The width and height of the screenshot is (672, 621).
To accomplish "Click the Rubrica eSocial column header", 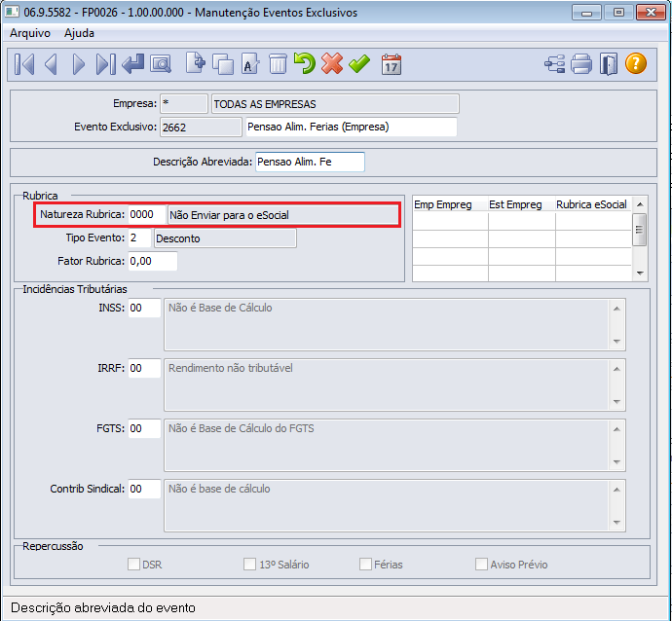I will [593, 204].
